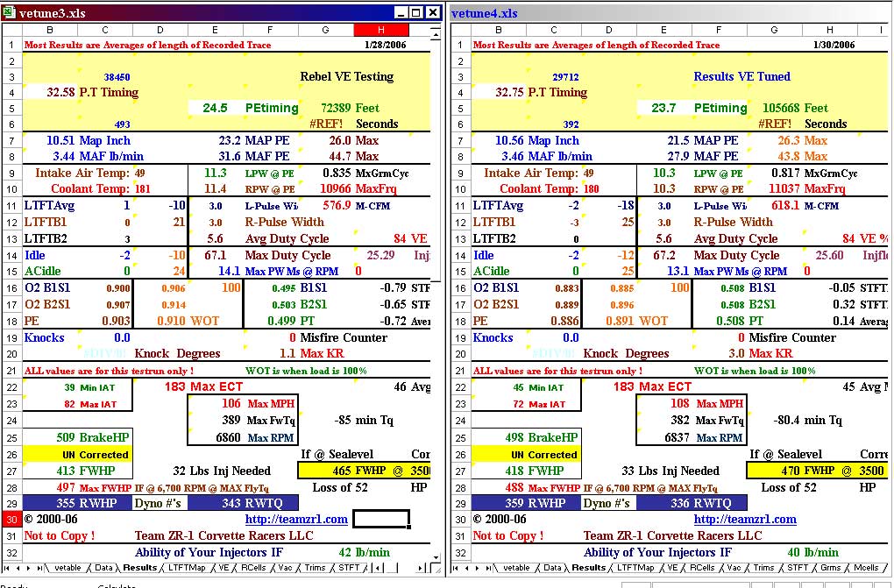
Task: Select column E header in vetune4.xls
Action: point(663,30)
